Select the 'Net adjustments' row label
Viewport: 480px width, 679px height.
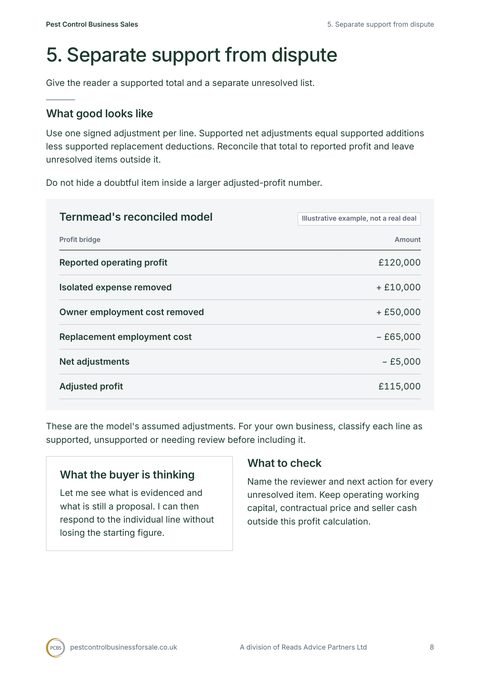[x=94, y=362]
